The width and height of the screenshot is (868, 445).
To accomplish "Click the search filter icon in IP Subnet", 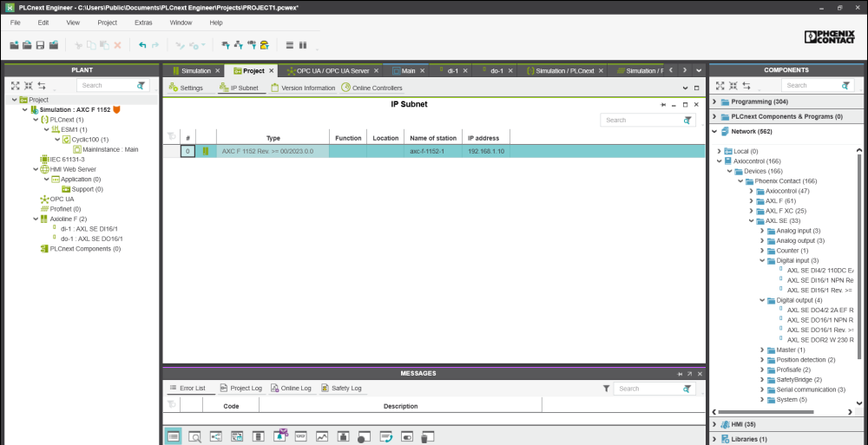I will pyautogui.click(x=687, y=121).
